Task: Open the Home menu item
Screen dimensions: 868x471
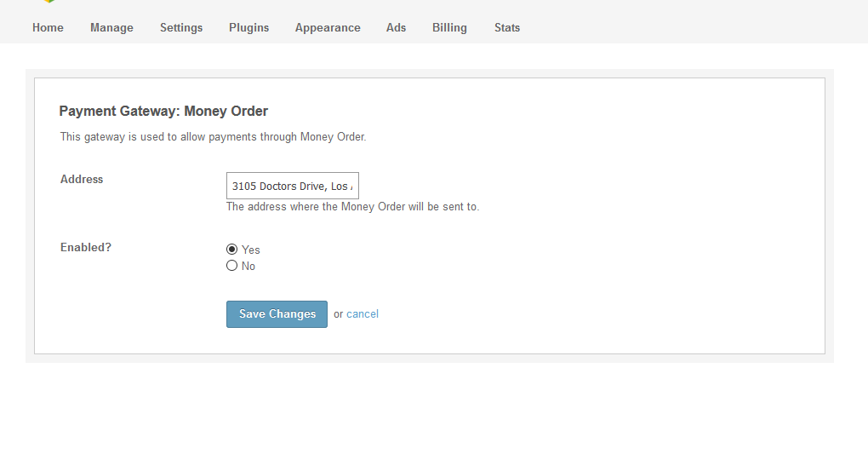Action: [48, 27]
